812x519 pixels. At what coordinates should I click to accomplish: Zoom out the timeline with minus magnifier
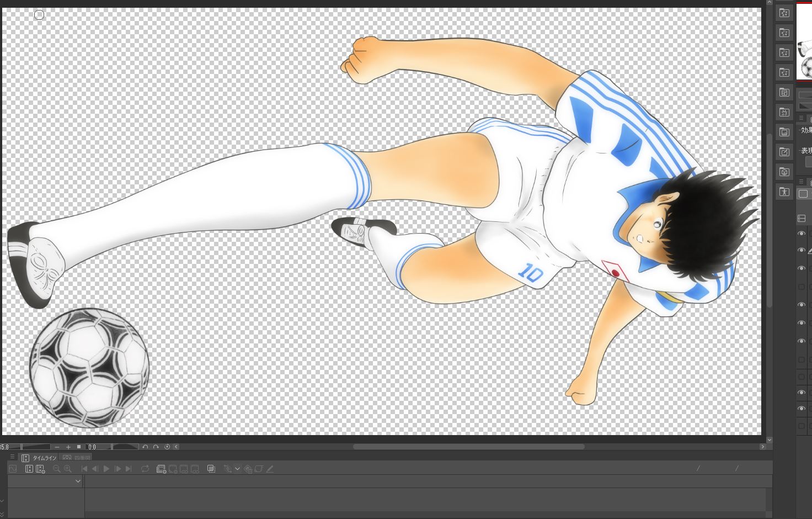pos(56,469)
